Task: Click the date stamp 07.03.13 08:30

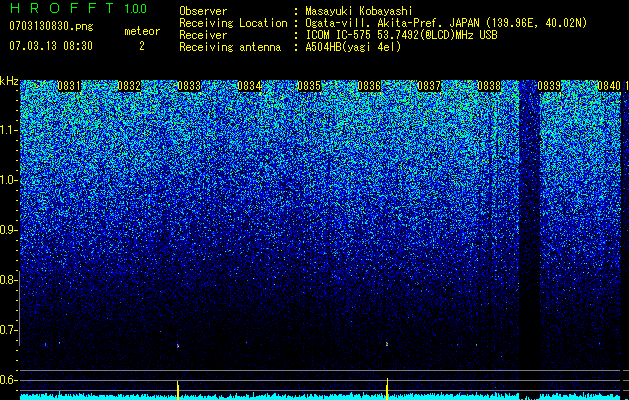Action: click(x=51, y=46)
